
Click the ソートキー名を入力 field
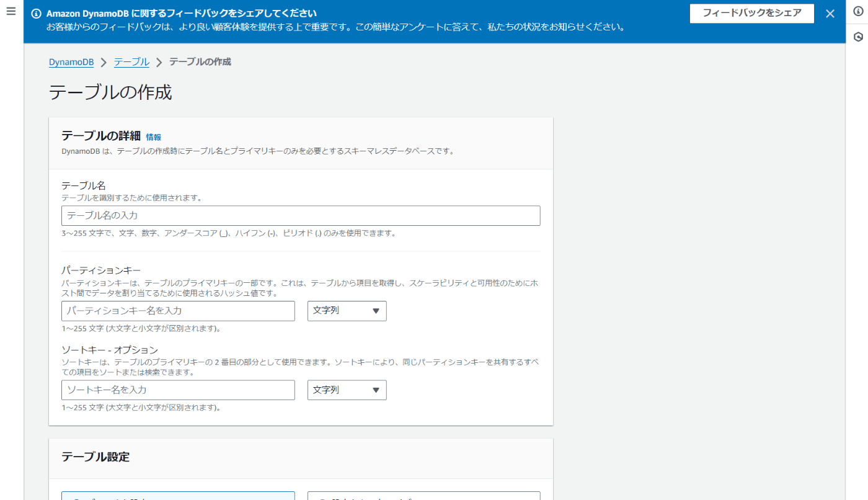pyautogui.click(x=178, y=390)
